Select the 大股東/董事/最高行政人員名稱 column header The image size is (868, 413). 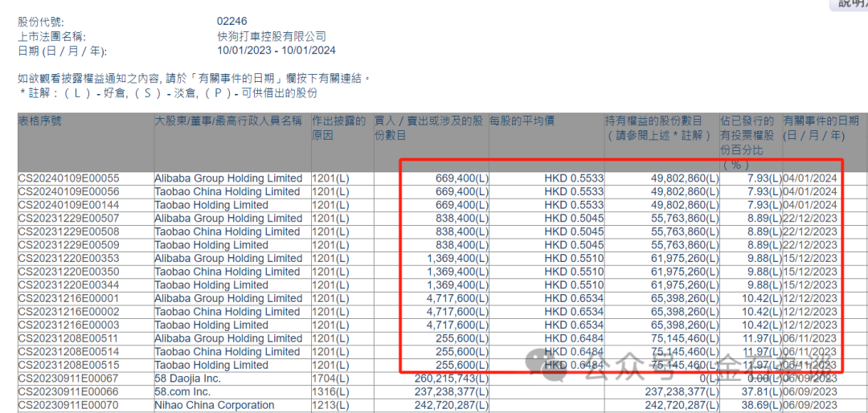pyautogui.click(x=228, y=121)
